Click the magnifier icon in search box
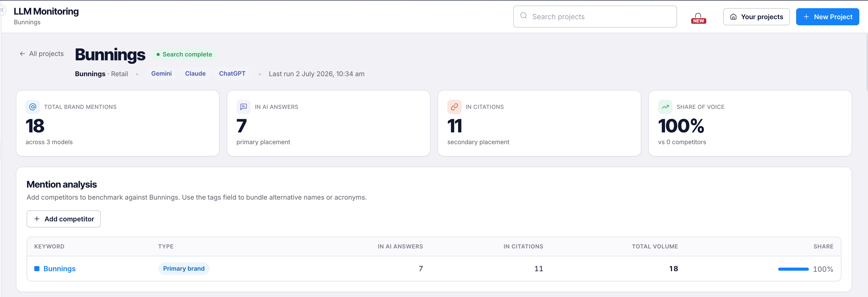The image size is (868, 297). [523, 16]
